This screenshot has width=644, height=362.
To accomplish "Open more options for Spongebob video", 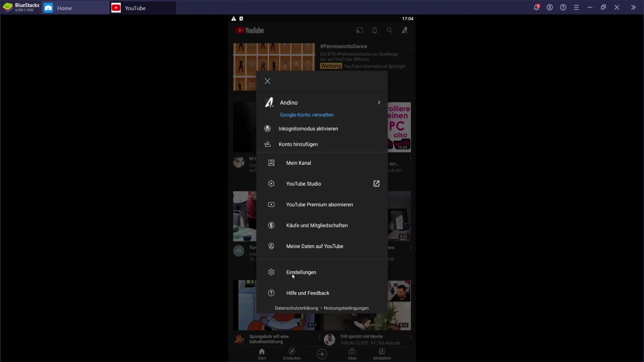I will (319, 337).
